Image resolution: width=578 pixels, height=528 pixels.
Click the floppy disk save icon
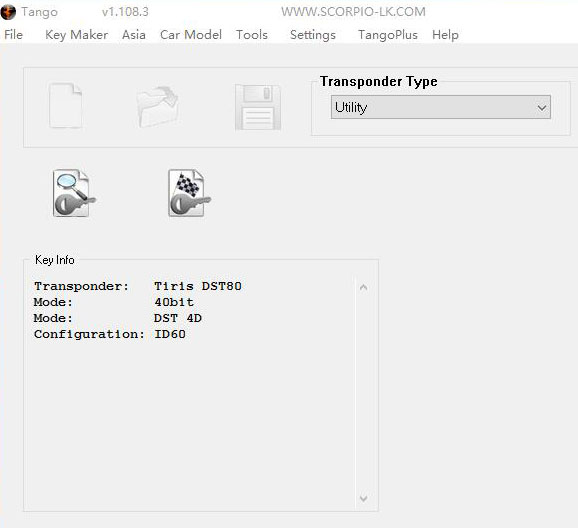pyautogui.click(x=258, y=107)
